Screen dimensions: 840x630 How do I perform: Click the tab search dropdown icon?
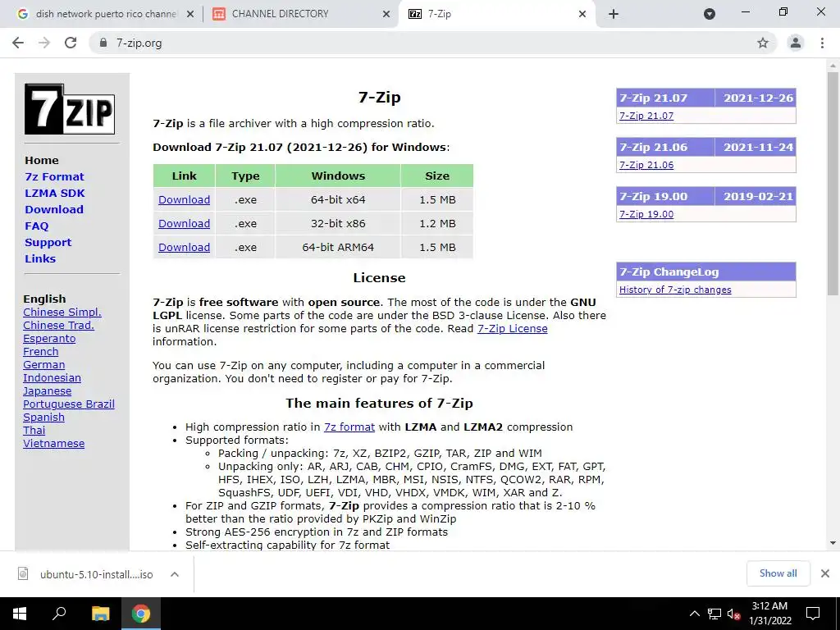click(x=710, y=14)
